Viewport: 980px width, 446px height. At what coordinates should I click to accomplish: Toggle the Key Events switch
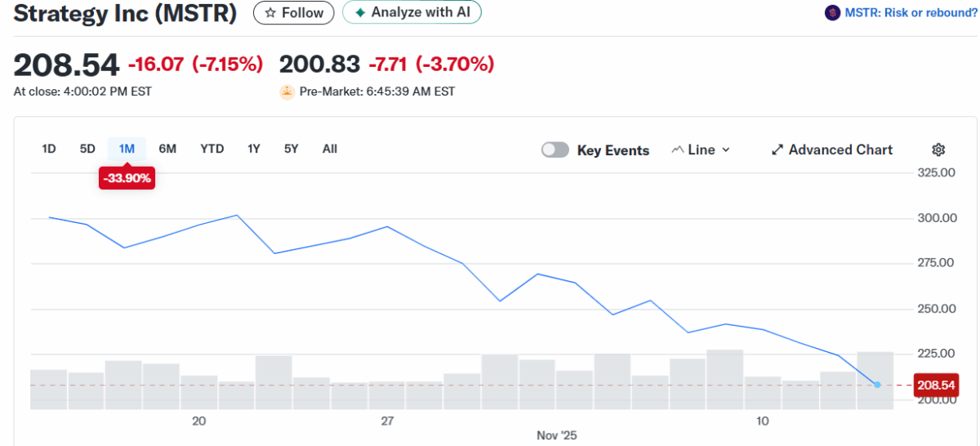click(x=555, y=150)
